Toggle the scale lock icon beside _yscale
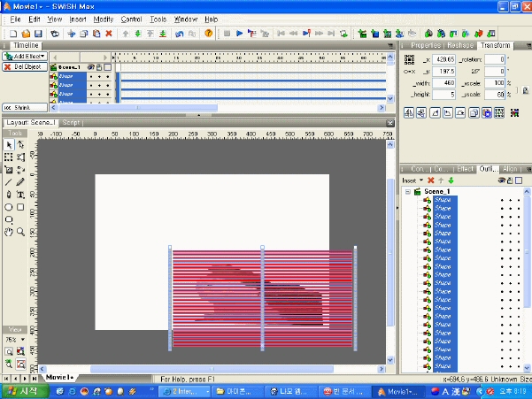Viewport: 532px width, 399px height. click(525, 90)
